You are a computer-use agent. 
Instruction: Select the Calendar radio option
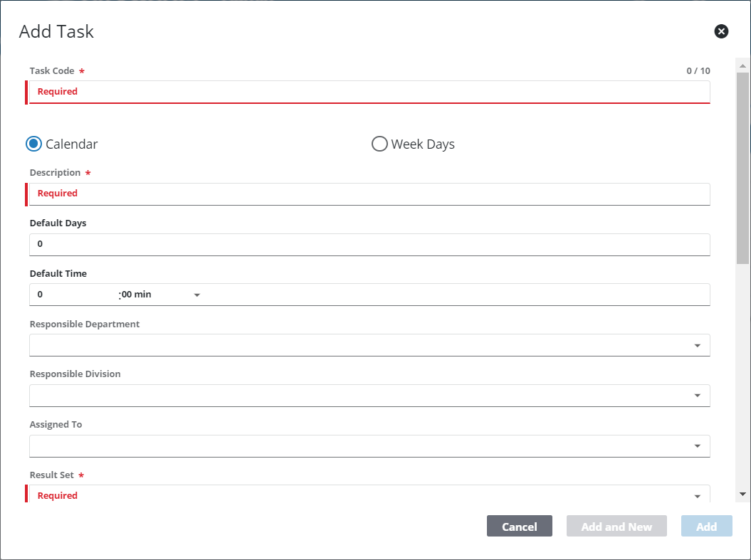click(34, 144)
